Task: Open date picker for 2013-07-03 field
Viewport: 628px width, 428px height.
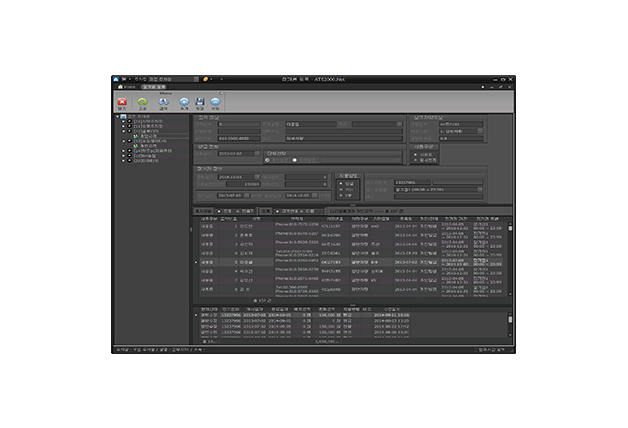Action: [247, 195]
